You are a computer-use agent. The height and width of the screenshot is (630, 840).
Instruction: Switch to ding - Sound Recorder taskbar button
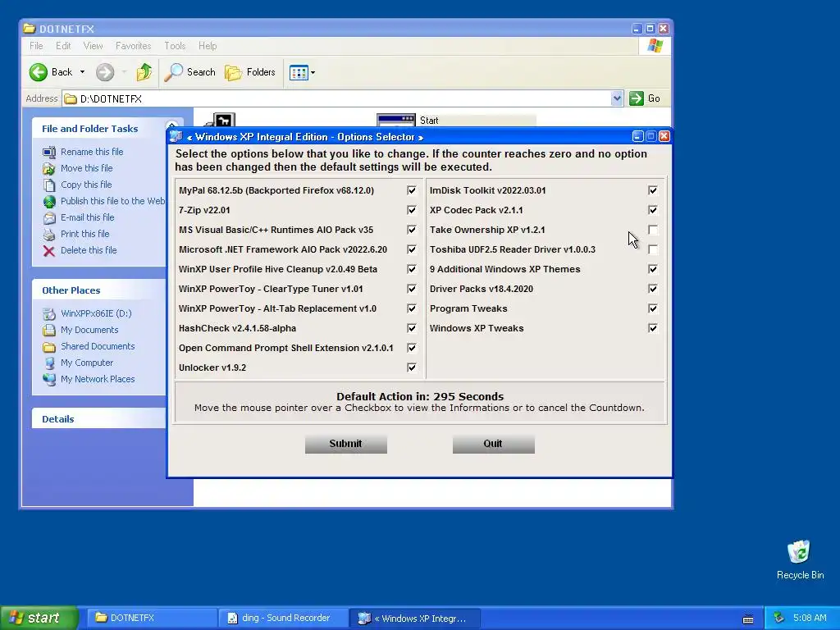(284, 619)
